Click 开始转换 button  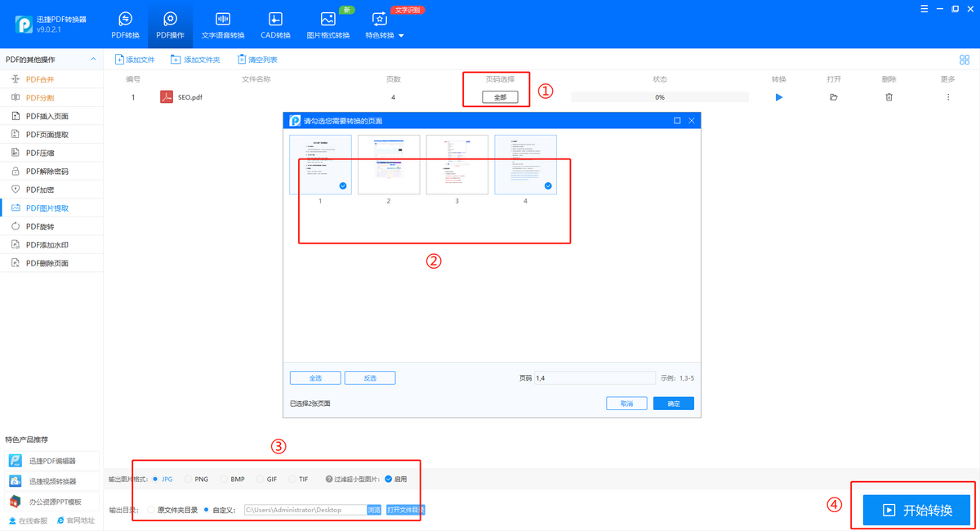click(x=916, y=511)
